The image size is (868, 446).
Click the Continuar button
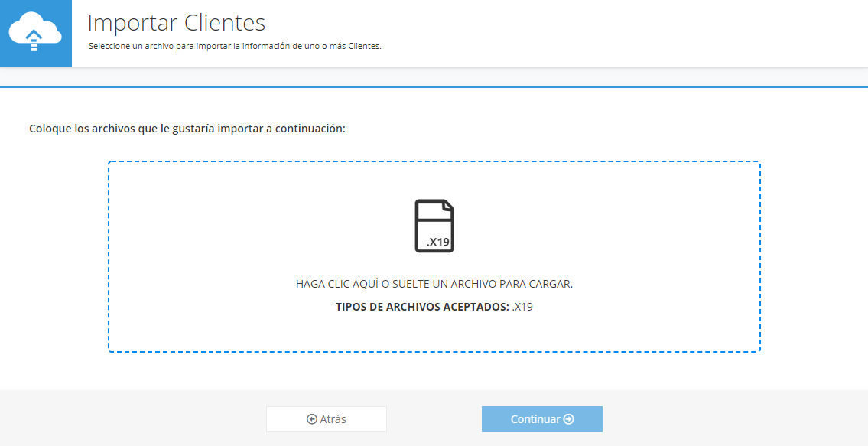tap(542, 419)
